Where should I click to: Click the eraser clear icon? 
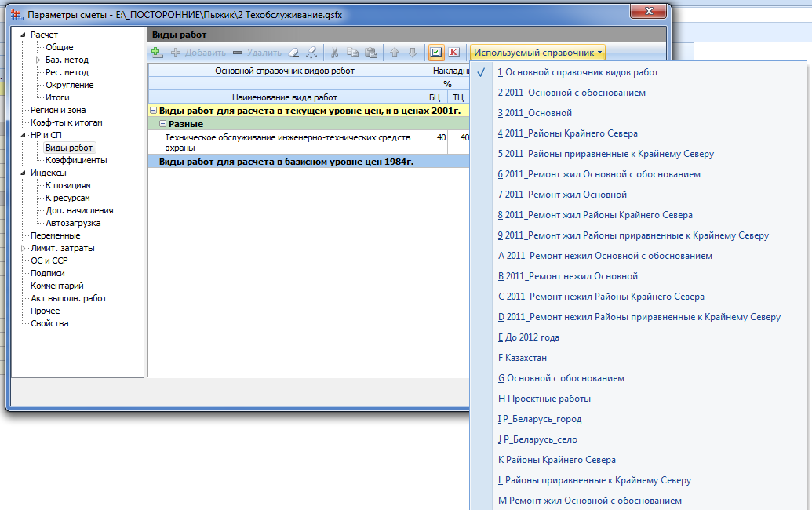click(293, 53)
